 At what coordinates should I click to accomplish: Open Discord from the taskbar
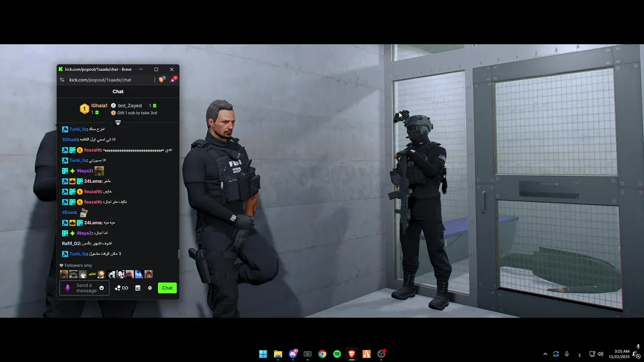point(293,354)
